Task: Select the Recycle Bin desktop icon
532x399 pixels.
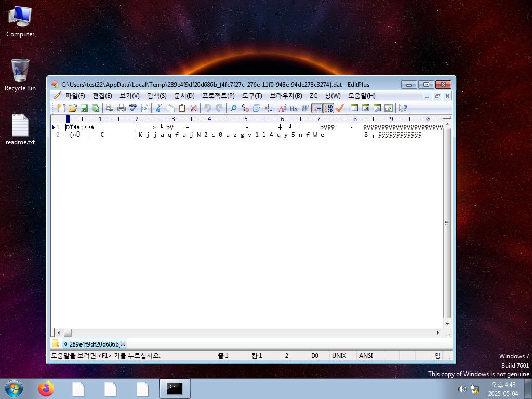Action: pyautogui.click(x=20, y=75)
